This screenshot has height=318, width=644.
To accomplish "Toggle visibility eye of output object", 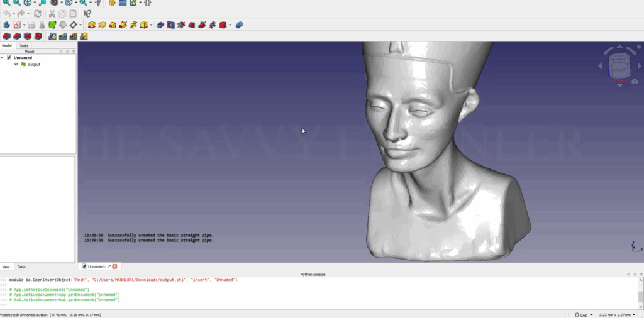I will 16,64.
